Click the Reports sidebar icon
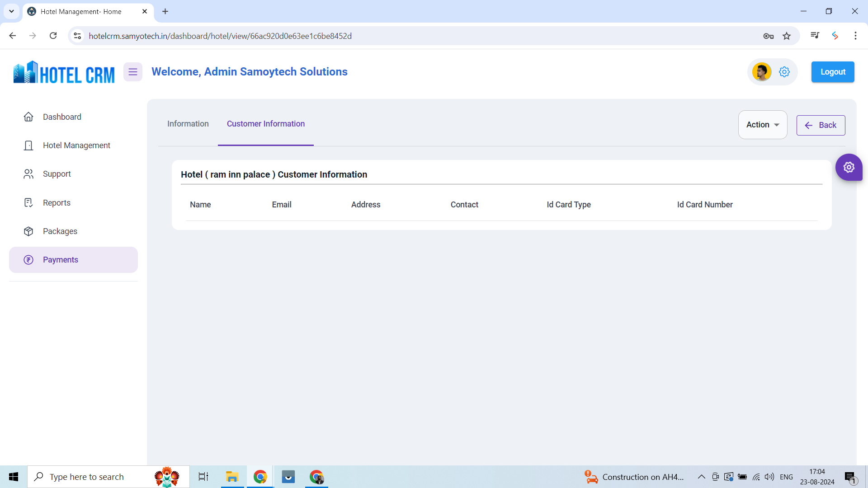Image resolution: width=868 pixels, height=488 pixels. [x=28, y=202]
